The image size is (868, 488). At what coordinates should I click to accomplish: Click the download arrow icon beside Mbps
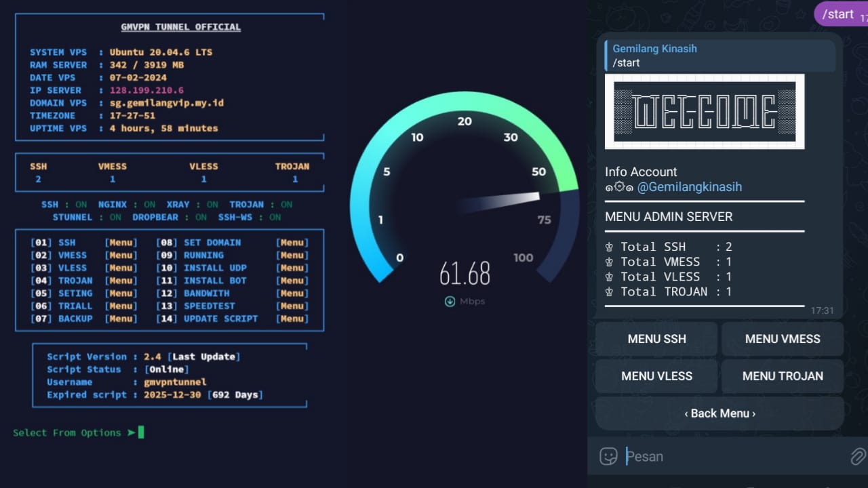[x=449, y=302]
